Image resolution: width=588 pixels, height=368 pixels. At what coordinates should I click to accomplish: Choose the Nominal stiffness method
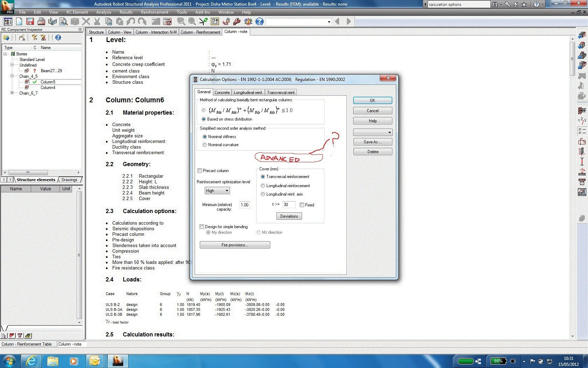pos(205,137)
